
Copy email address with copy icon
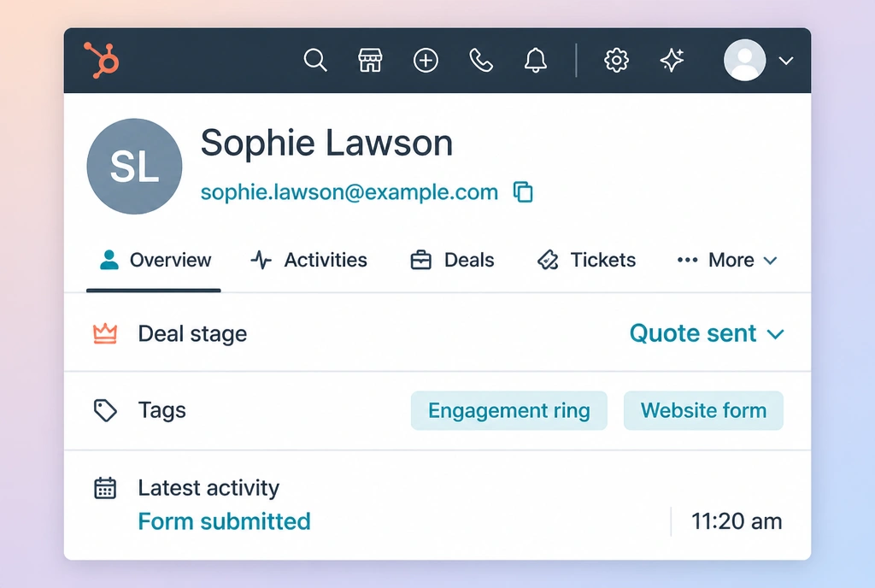coord(523,192)
